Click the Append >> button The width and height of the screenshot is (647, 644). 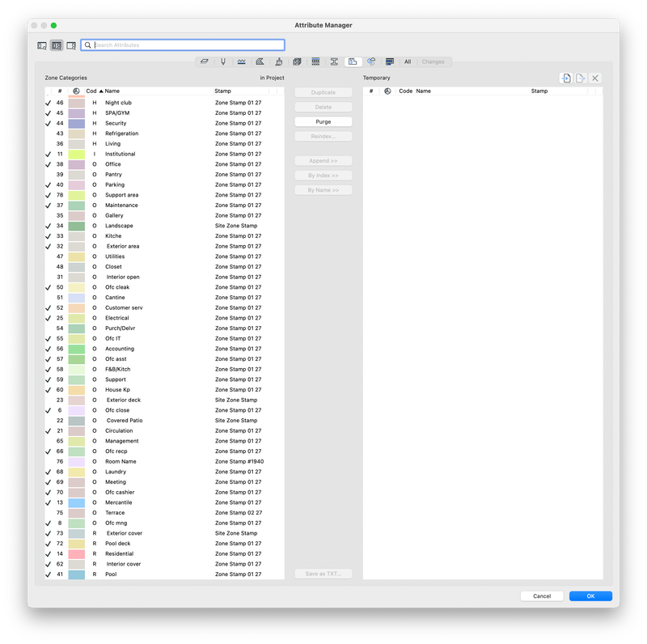coord(323,161)
